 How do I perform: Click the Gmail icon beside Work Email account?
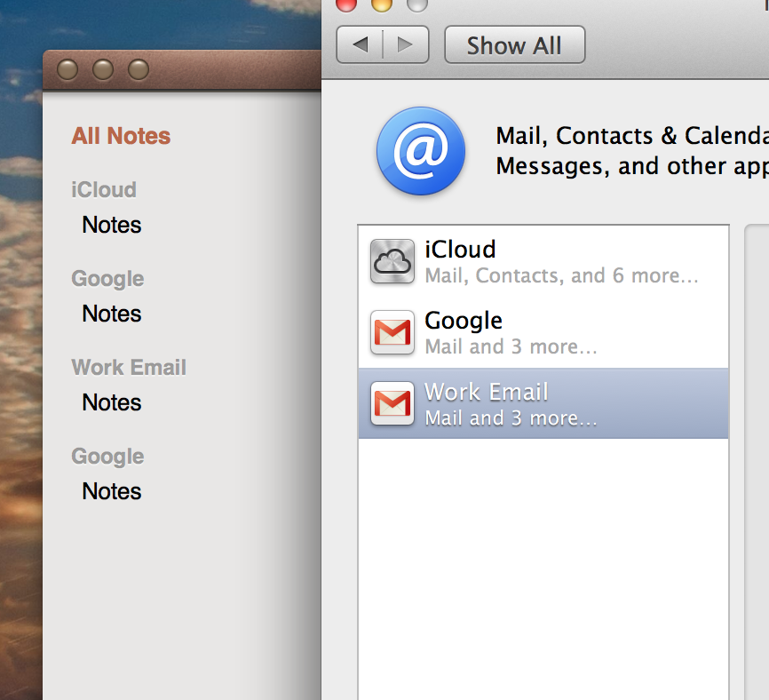tap(392, 403)
